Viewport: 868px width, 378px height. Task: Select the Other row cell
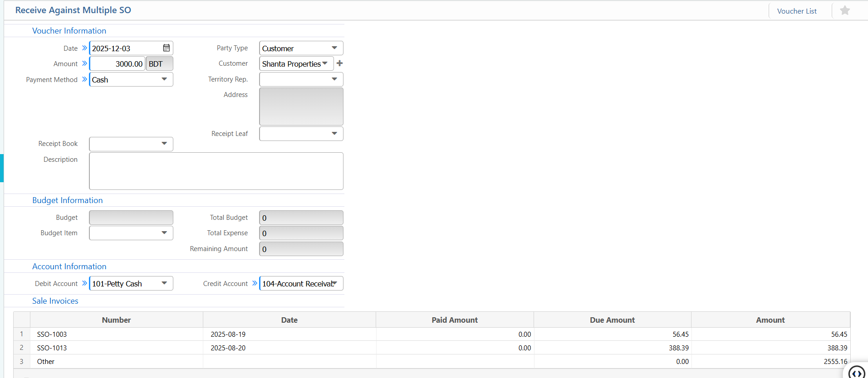point(117,361)
